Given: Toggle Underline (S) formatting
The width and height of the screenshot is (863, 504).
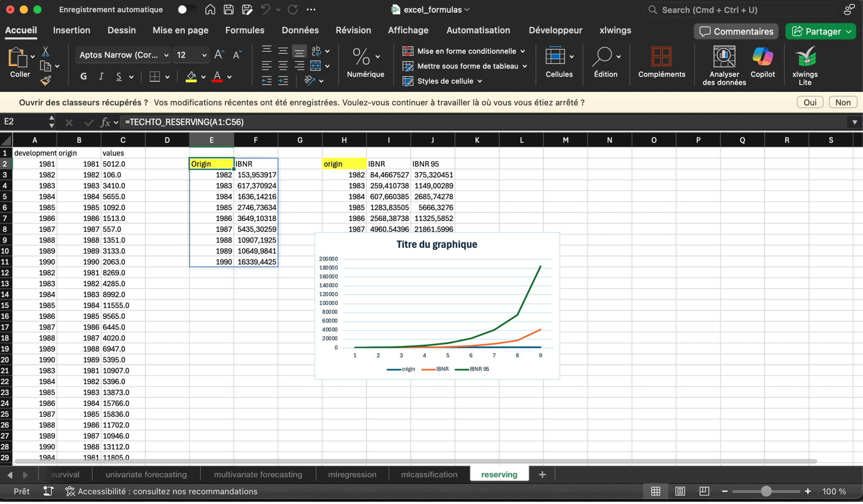Looking at the screenshot, I should point(119,77).
